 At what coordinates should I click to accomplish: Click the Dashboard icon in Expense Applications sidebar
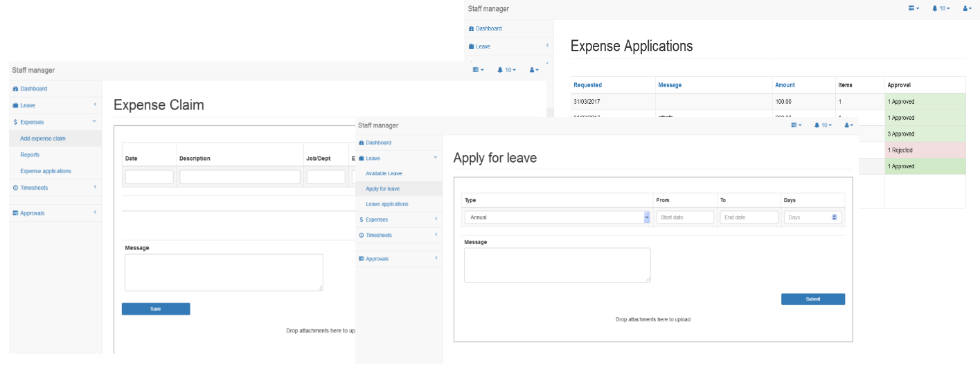coord(472,29)
